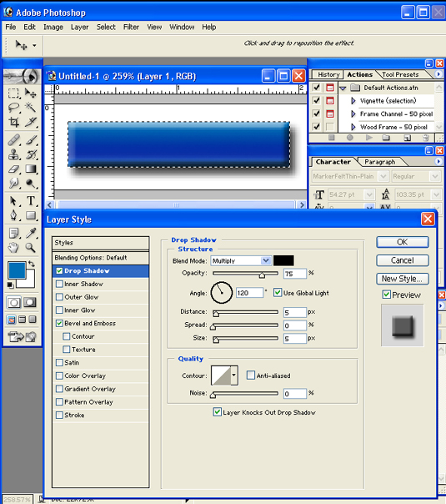Select the Pen tool
This screenshot has height=504, width=446.
(13, 215)
